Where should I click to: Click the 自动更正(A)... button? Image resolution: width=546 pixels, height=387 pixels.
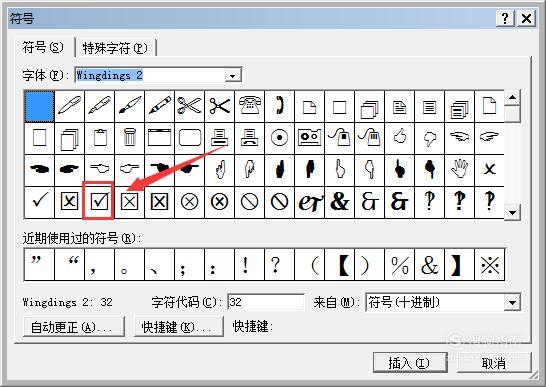coord(73,327)
